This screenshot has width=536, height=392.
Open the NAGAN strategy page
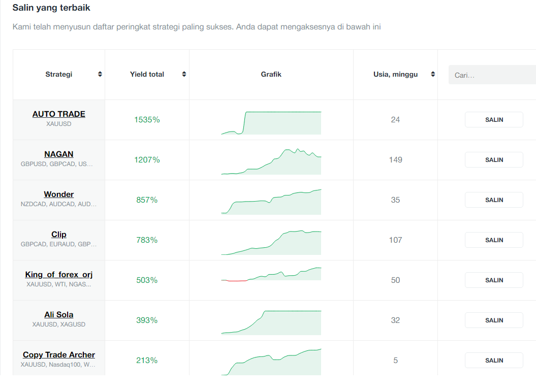tap(59, 154)
